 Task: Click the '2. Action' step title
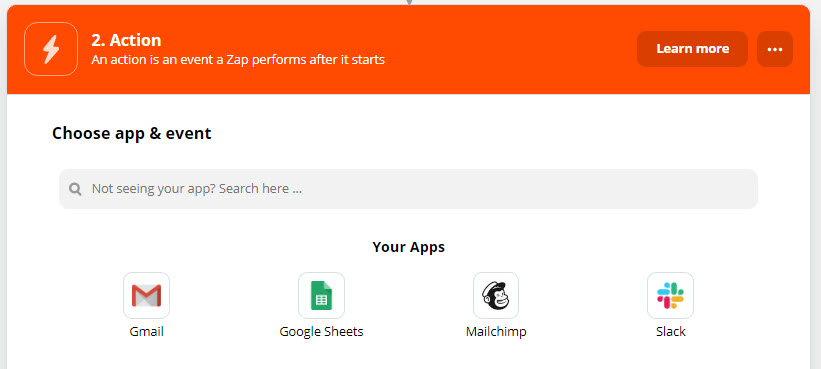[x=126, y=40]
